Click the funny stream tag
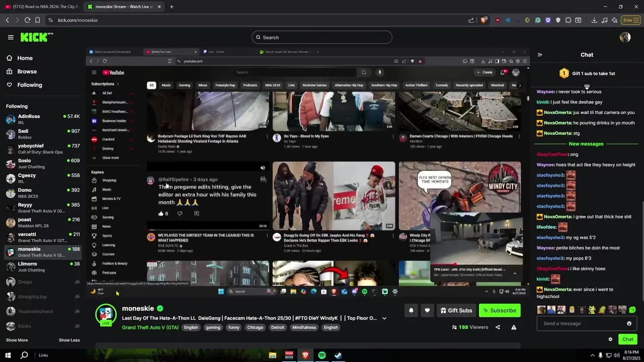 click(233, 327)
